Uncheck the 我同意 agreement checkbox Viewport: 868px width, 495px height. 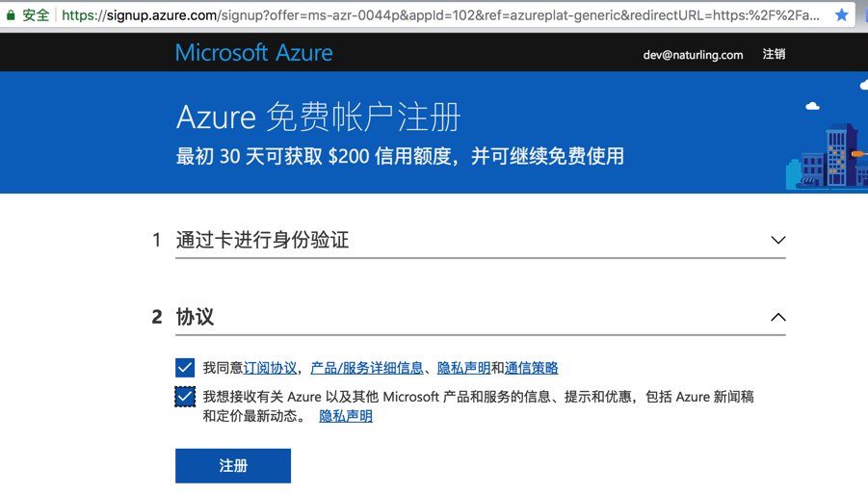(x=185, y=368)
